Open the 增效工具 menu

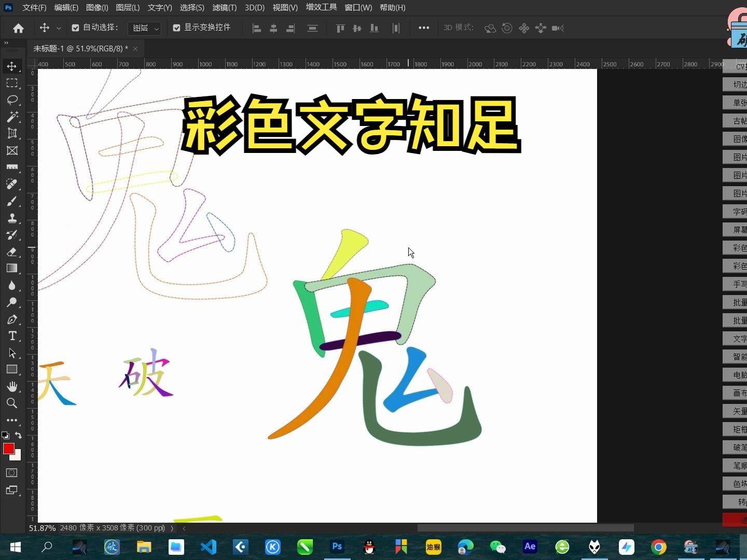coord(321,8)
